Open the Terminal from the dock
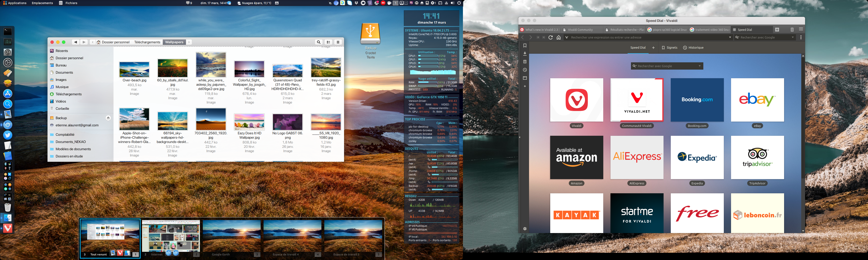 (7, 32)
